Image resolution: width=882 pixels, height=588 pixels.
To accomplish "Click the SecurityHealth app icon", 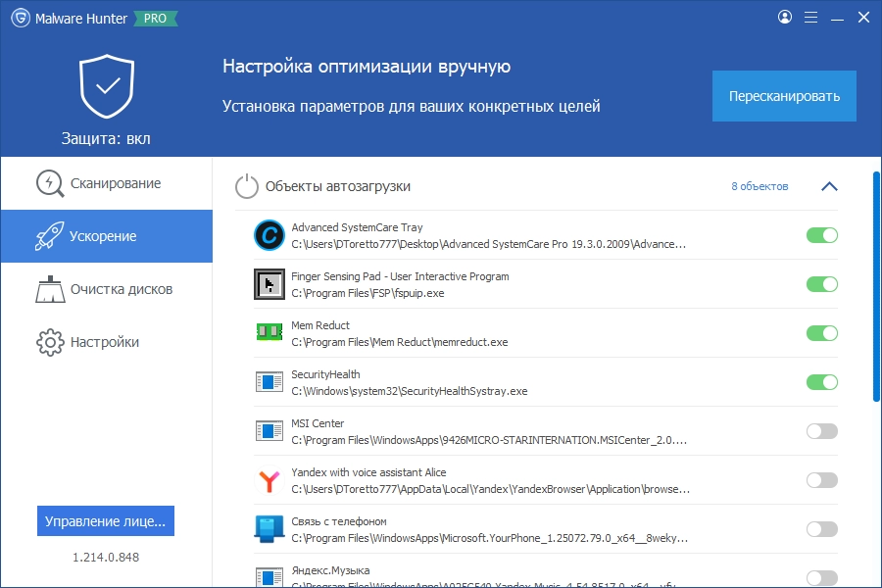I will tap(269, 382).
